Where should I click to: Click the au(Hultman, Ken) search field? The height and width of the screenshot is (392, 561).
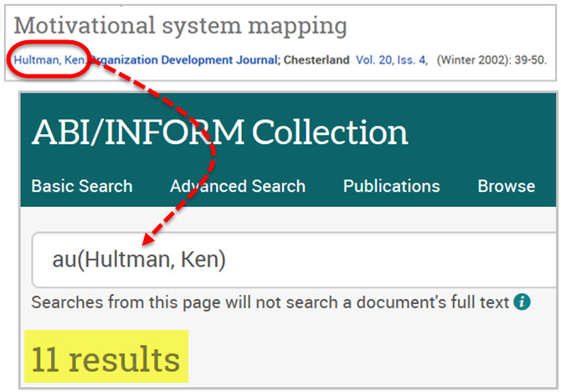293,260
